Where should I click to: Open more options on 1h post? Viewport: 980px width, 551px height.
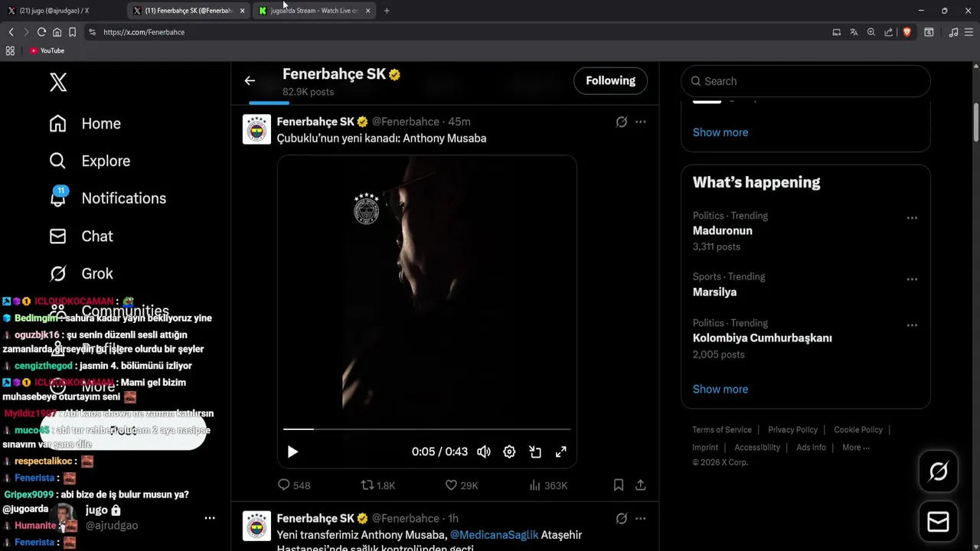641,519
